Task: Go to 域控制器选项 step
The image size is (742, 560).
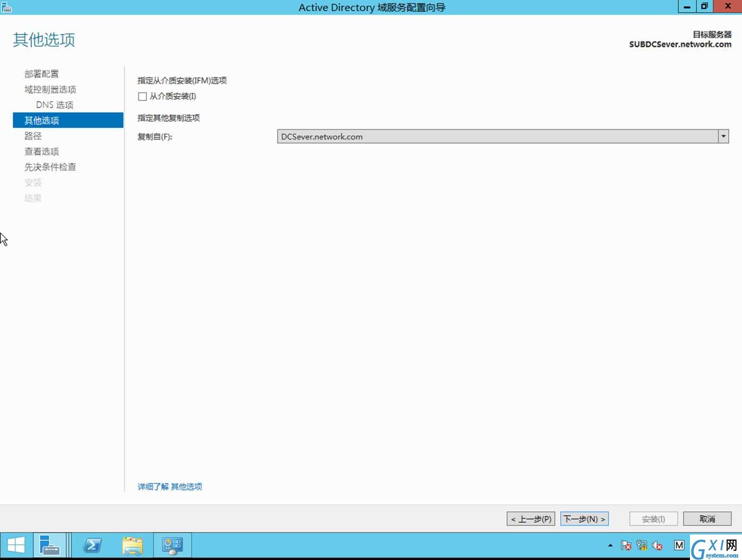Action: point(50,90)
